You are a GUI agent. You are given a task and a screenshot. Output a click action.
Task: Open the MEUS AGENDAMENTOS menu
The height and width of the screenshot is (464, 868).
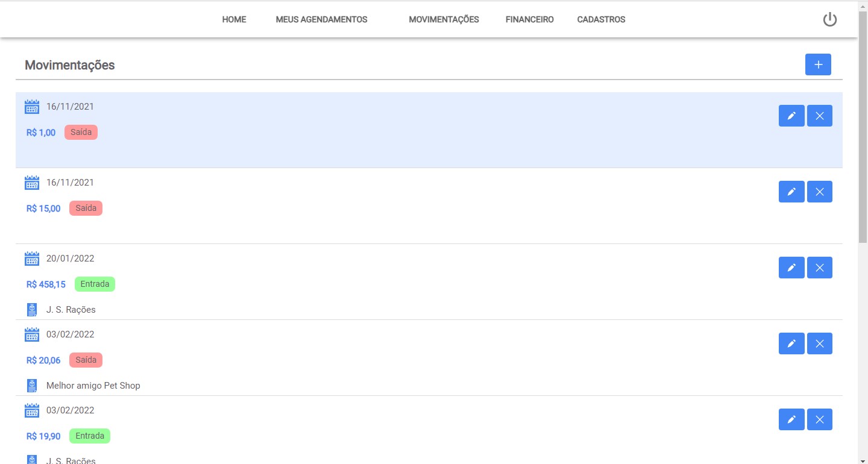[321, 19]
